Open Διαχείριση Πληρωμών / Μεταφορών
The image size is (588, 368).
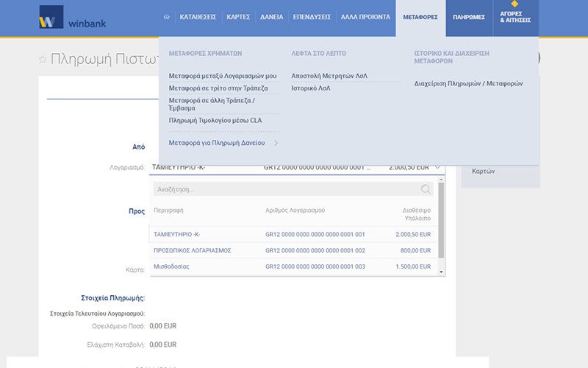pyautogui.click(x=469, y=84)
